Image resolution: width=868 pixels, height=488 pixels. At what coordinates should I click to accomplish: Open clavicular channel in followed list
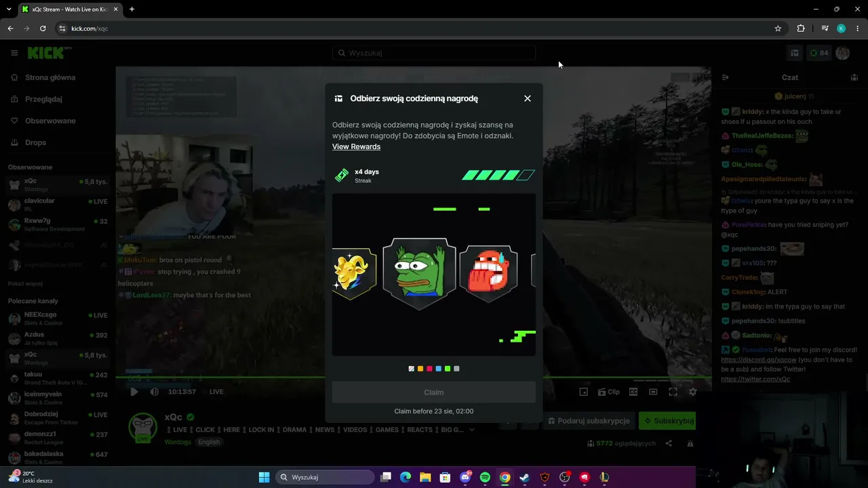pos(58,205)
